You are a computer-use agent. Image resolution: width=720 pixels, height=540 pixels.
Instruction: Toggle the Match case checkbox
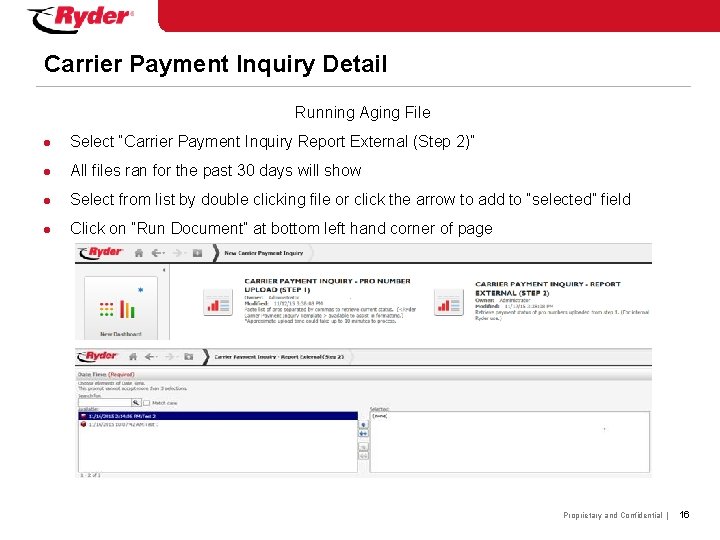pyautogui.click(x=146, y=403)
